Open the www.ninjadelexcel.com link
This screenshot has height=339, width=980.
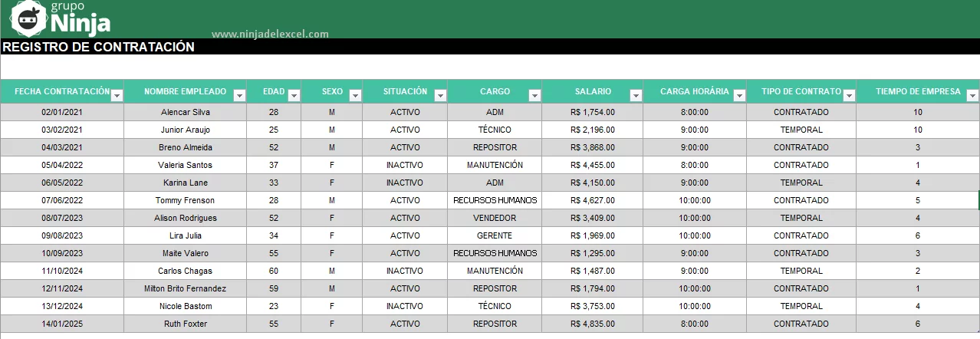[x=270, y=34]
